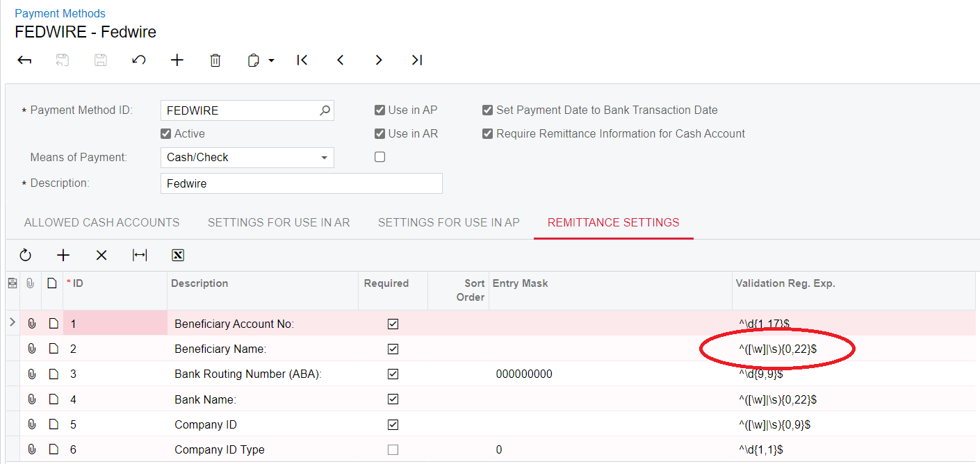Click the Payment Methods breadcrumb link

(x=60, y=13)
